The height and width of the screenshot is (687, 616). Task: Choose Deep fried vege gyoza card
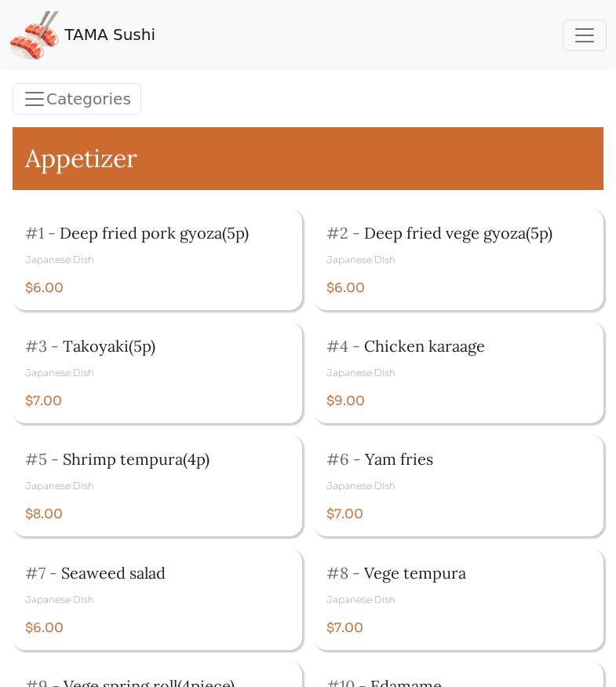(459, 260)
